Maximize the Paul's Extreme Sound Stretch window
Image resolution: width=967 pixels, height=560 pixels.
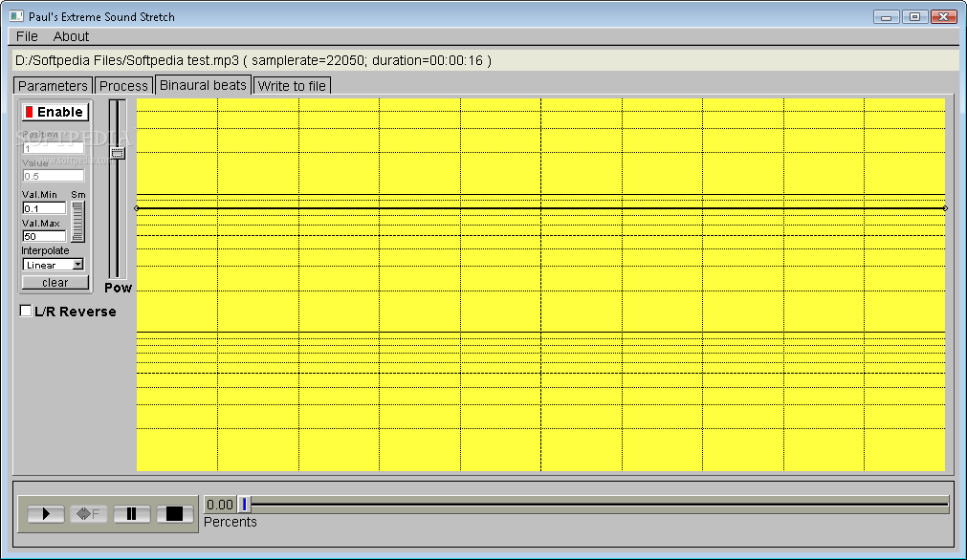pos(914,16)
